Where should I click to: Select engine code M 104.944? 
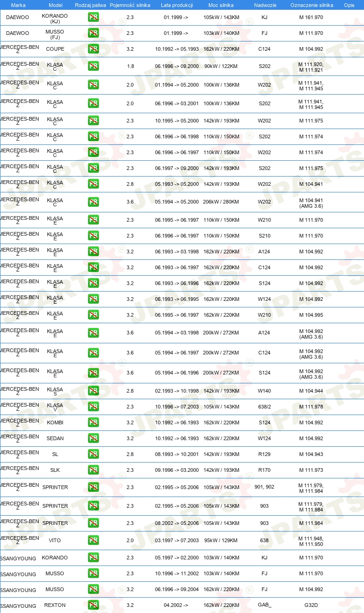pos(311,391)
